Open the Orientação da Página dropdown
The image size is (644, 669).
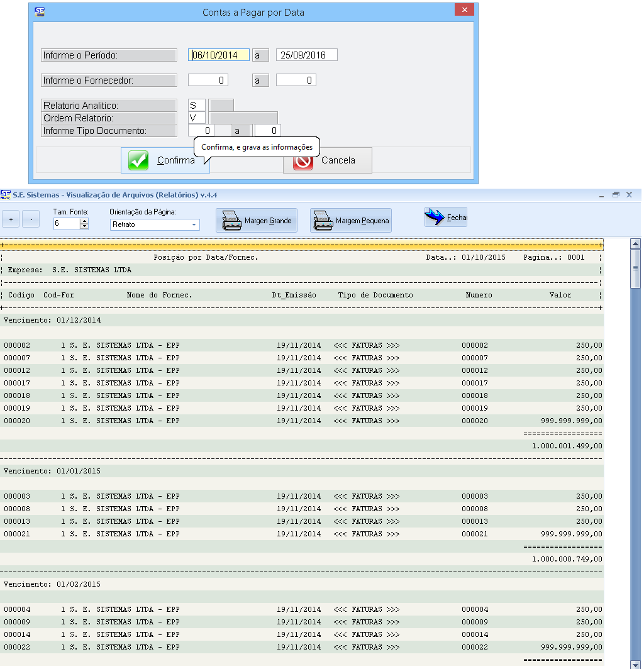click(x=194, y=224)
